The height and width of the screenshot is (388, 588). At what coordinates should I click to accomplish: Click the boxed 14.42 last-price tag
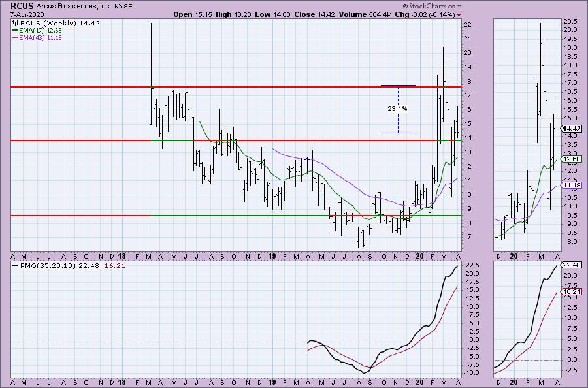point(572,129)
